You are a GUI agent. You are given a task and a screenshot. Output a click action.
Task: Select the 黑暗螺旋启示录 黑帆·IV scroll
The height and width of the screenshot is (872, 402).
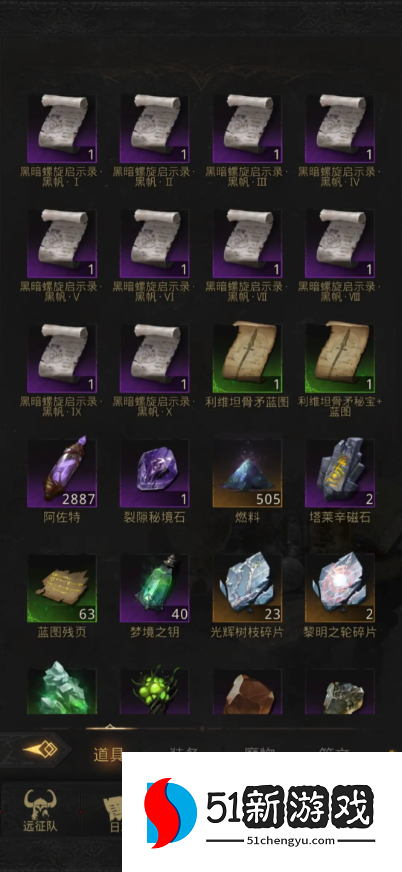click(x=340, y=128)
